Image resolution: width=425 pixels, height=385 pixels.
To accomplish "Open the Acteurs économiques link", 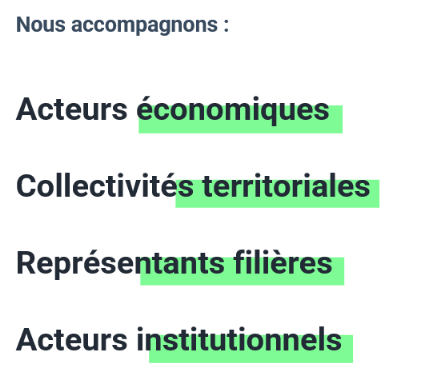I will 173,110.
